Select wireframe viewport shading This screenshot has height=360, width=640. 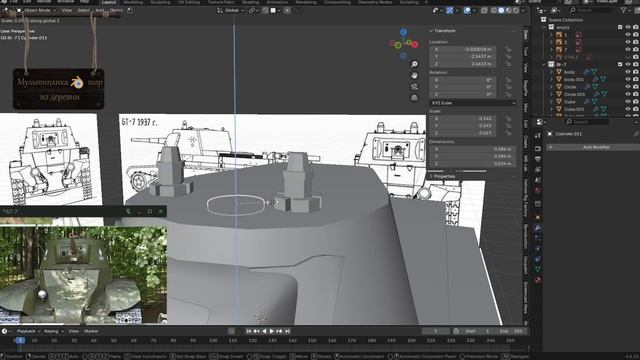point(494,11)
